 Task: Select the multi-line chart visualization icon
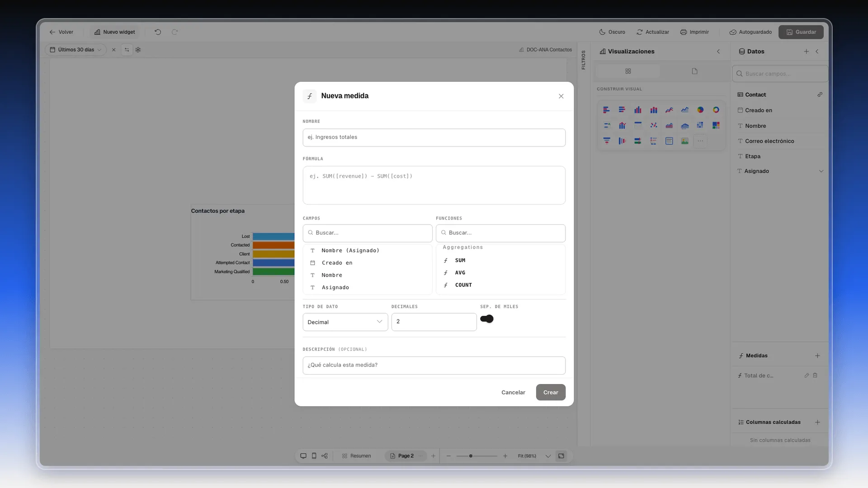pos(669,110)
